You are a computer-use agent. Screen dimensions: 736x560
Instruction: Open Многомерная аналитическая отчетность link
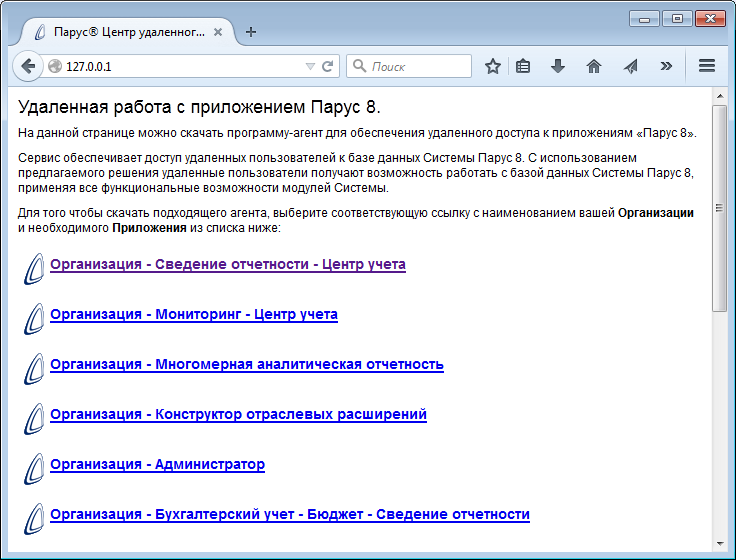click(x=247, y=364)
